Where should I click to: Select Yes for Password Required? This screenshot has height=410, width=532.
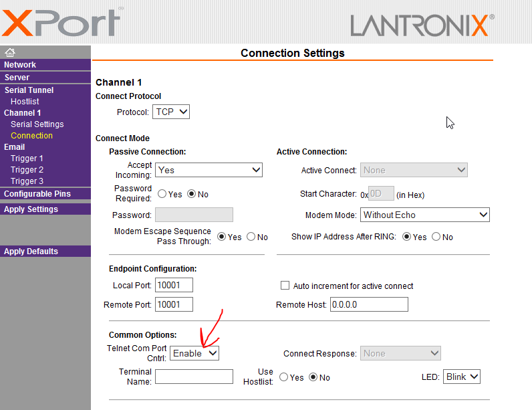(162, 194)
